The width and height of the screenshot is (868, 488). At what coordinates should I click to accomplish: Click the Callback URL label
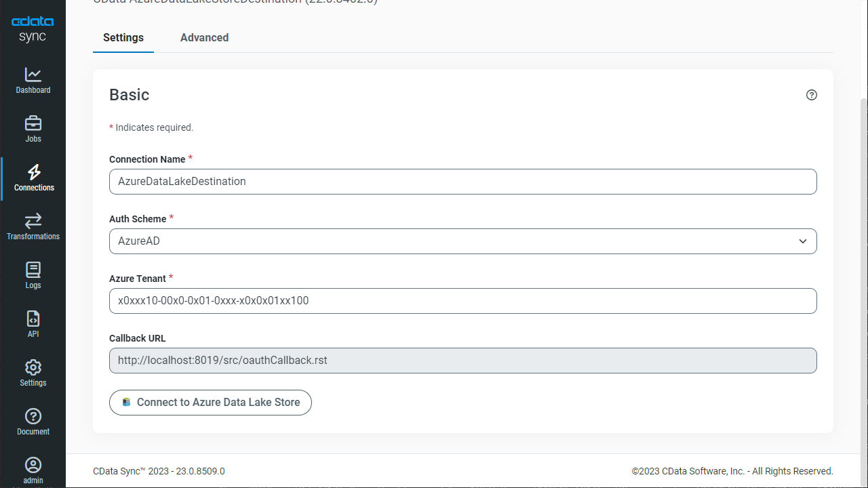pos(138,338)
